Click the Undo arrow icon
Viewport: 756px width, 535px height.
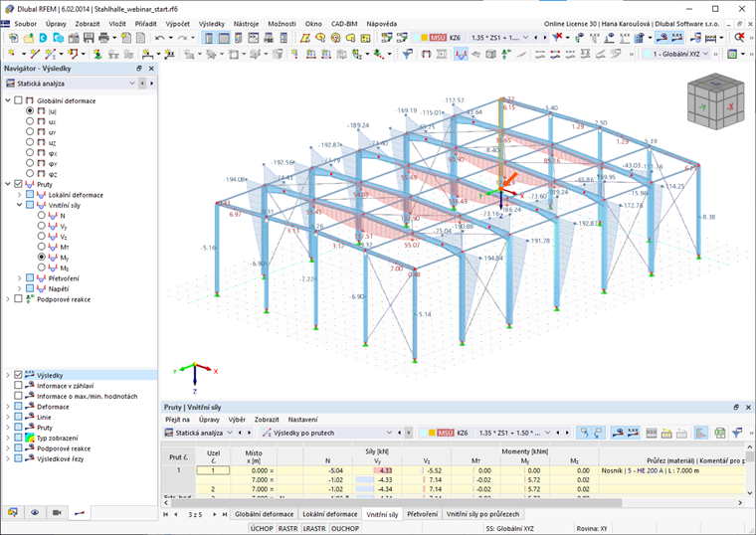(159, 38)
